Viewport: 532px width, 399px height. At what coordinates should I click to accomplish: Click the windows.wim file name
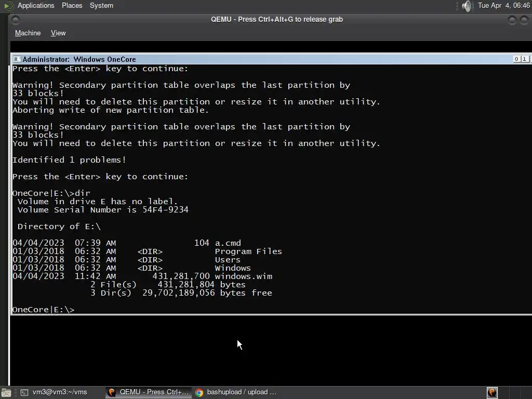tap(244, 276)
